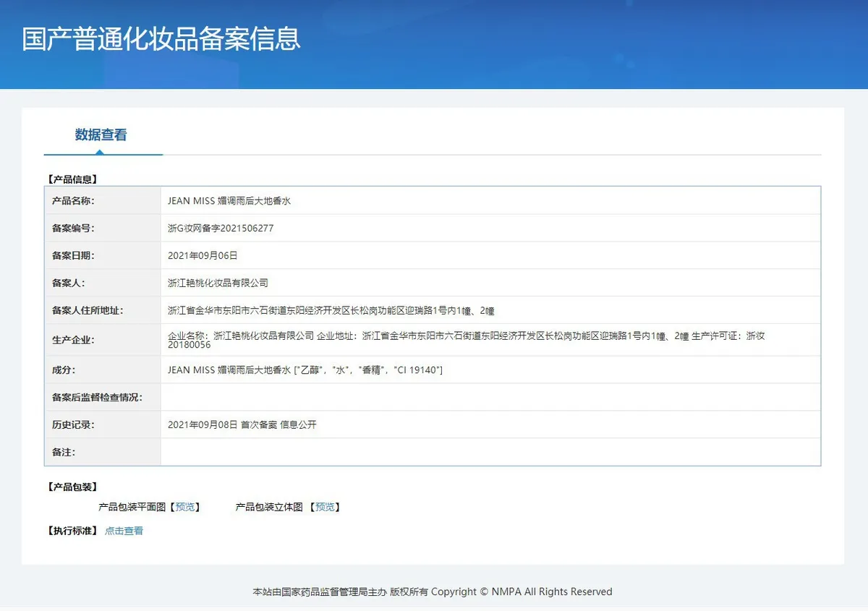Click the production enterprise details text

pos(467,340)
